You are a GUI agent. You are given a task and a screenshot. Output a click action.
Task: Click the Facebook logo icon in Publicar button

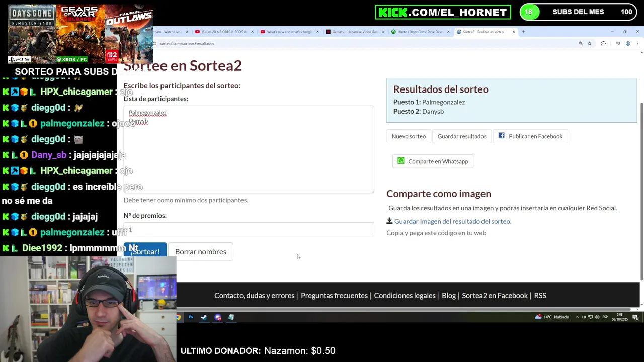point(502,136)
